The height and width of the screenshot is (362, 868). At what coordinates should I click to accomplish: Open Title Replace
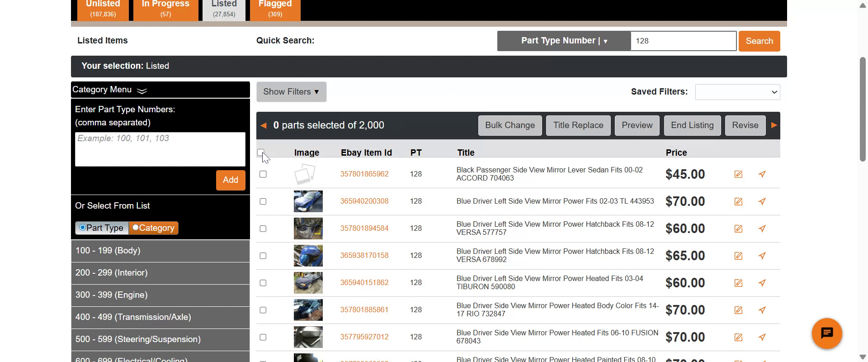[x=578, y=125]
